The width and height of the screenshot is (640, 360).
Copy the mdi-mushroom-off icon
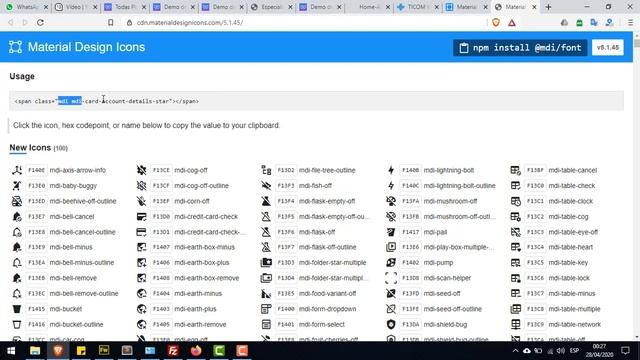[x=391, y=201]
